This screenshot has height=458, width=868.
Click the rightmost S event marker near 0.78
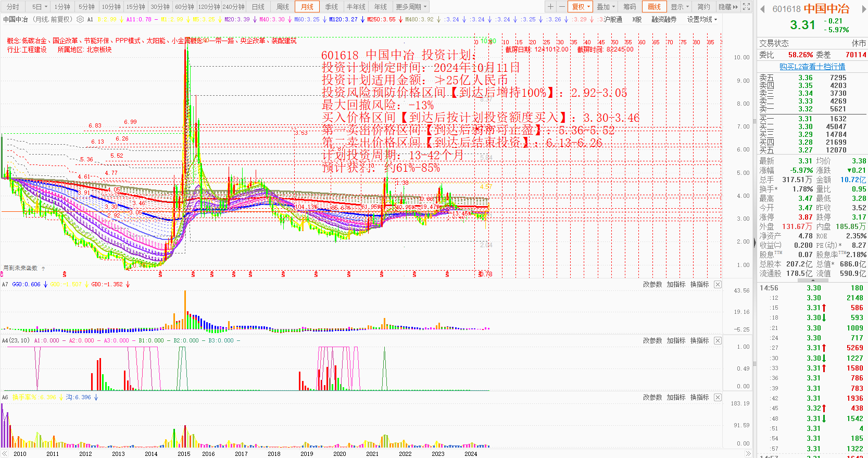(480, 274)
